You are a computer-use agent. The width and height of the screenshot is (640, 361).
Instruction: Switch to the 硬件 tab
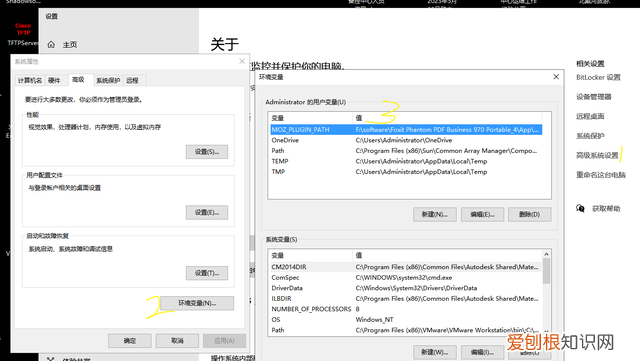(54, 80)
